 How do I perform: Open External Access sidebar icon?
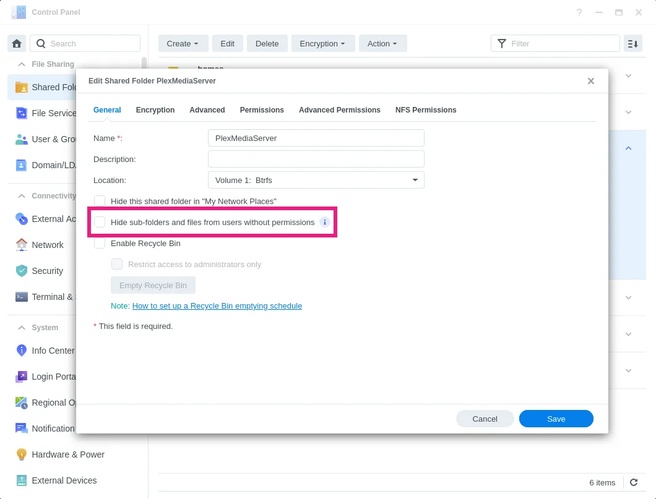[x=21, y=219]
